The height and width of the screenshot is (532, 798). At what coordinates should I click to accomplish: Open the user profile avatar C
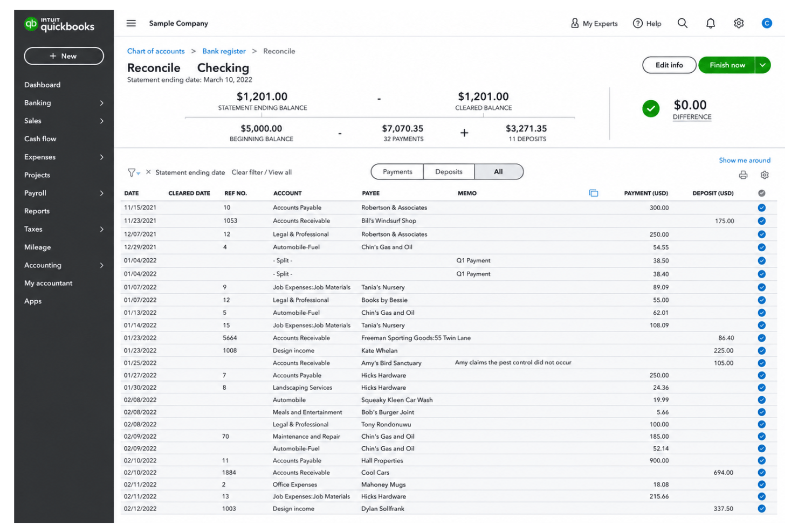(767, 23)
